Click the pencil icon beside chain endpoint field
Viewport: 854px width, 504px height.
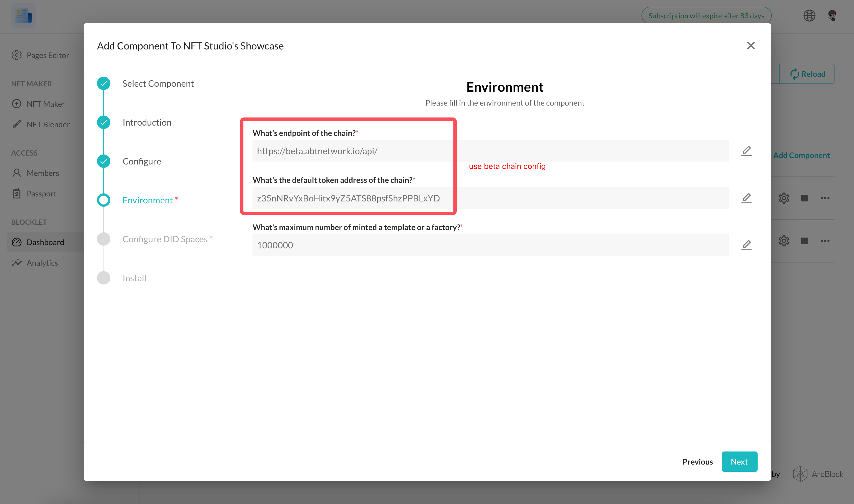click(x=746, y=151)
